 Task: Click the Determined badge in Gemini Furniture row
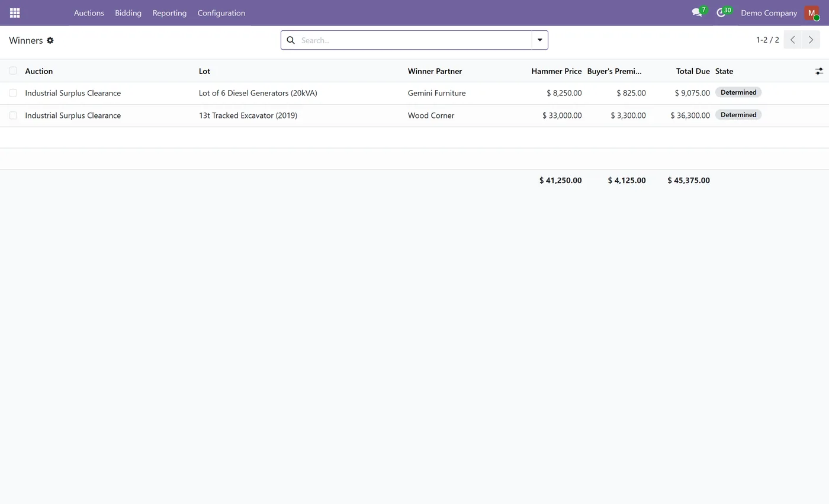738,92
